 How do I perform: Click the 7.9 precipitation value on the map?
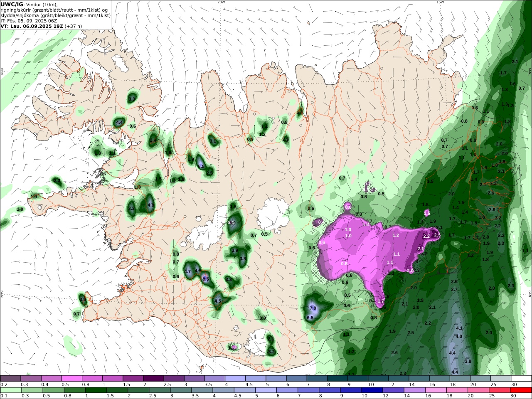click(x=313, y=308)
